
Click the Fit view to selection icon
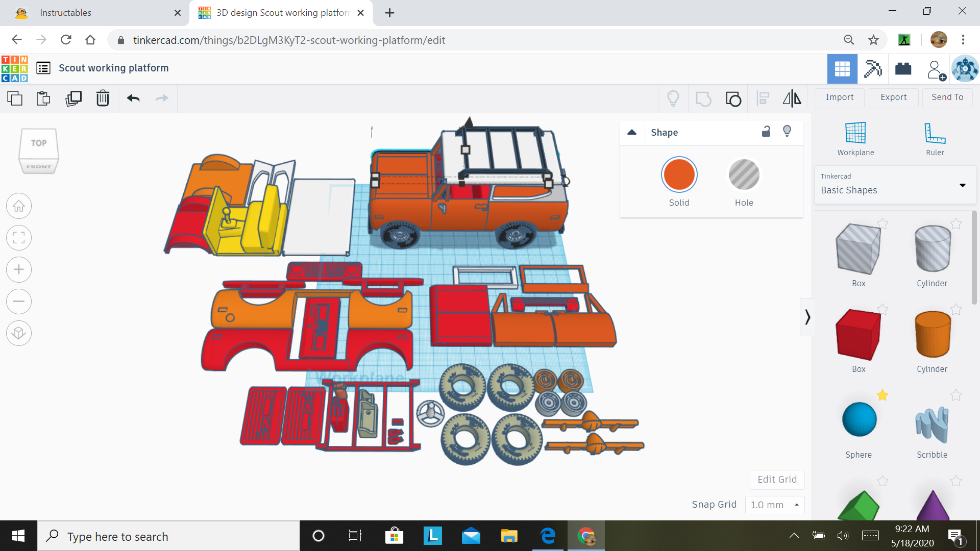19,238
